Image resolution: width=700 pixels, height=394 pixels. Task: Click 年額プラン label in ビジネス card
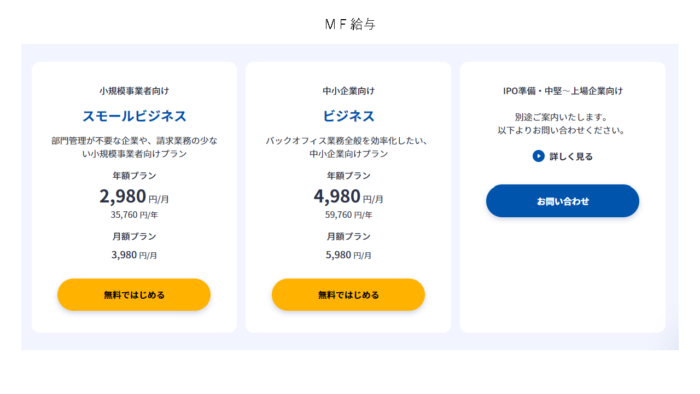pos(349,176)
